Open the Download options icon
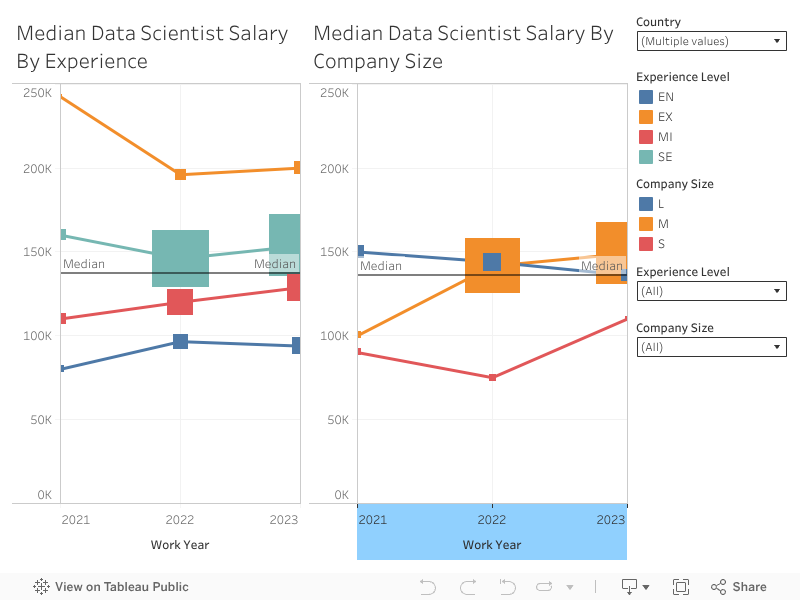 pos(635,587)
